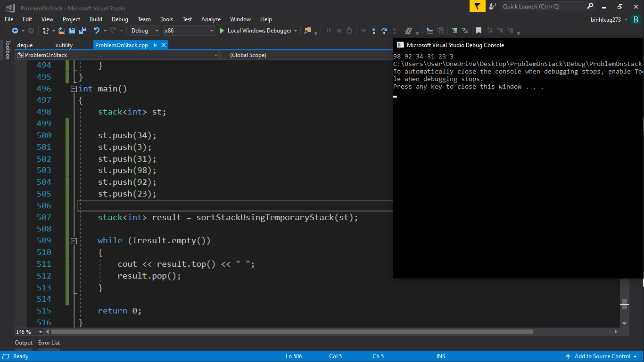Click the feedback icon beside Quick Launch

click(493, 6)
